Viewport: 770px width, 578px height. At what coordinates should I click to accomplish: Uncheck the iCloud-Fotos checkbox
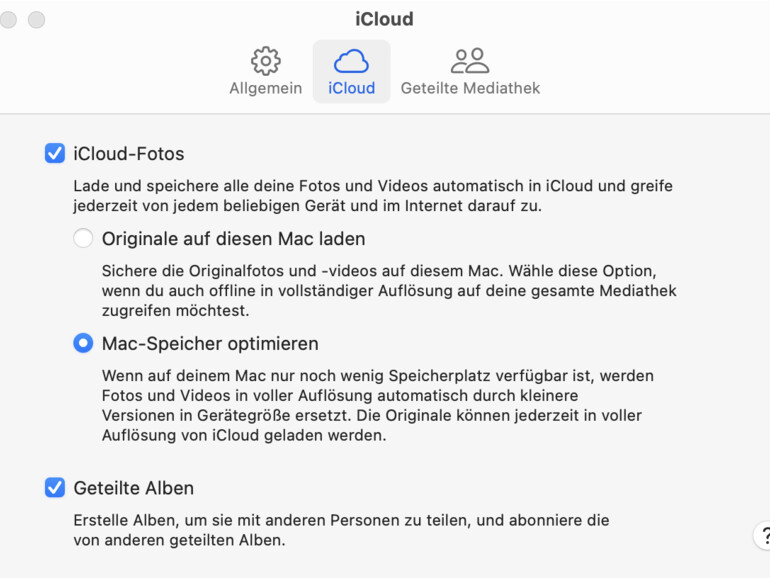(55, 154)
